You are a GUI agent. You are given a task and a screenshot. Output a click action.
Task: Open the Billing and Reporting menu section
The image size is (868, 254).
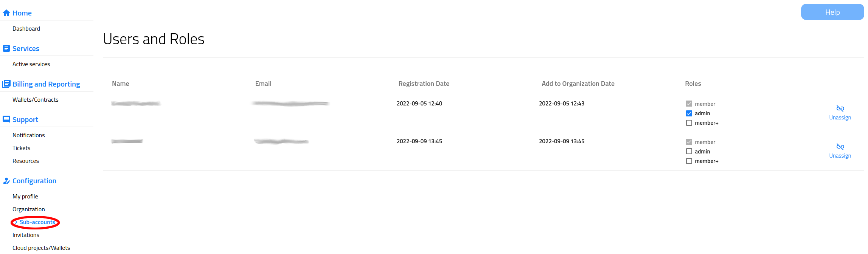pos(46,84)
